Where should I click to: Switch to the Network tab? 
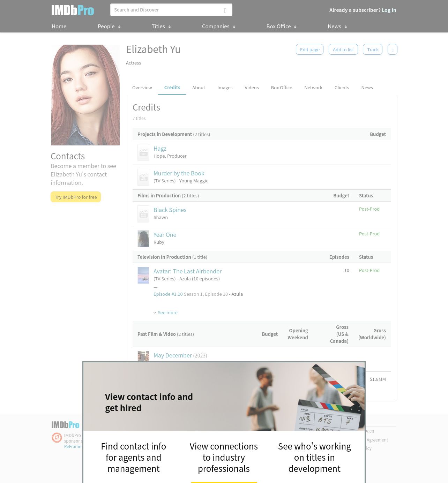point(313,88)
